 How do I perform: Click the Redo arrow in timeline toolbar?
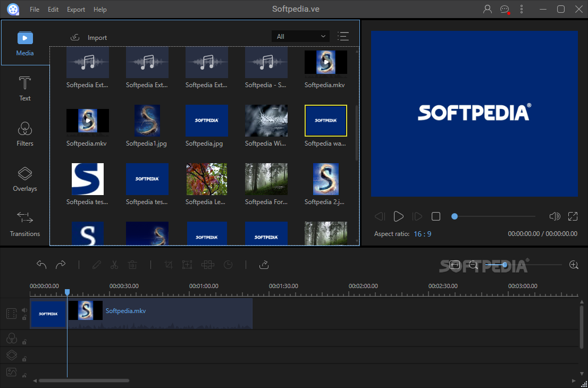tap(61, 265)
